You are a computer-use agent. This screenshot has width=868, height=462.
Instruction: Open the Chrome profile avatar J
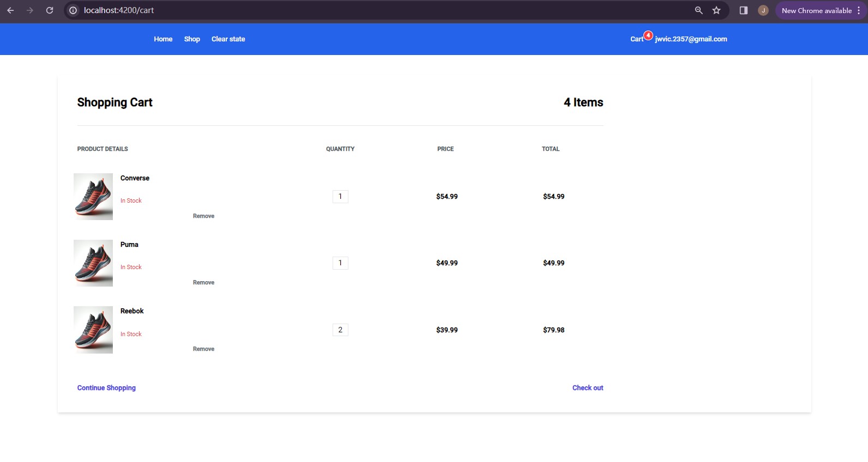763,10
